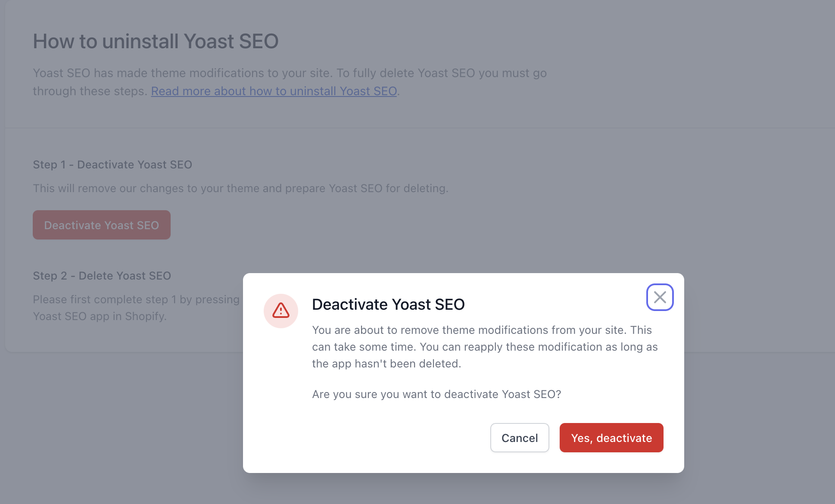
Task: Select the Step 2 - Delete Yoast SEO heading
Action: click(102, 276)
